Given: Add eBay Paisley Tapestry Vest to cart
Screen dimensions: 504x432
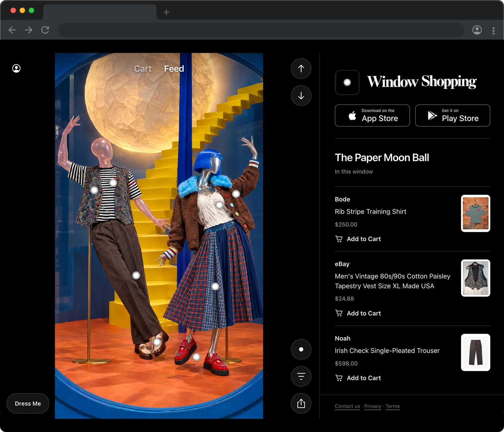Looking at the screenshot, I should click(x=358, y=313).
